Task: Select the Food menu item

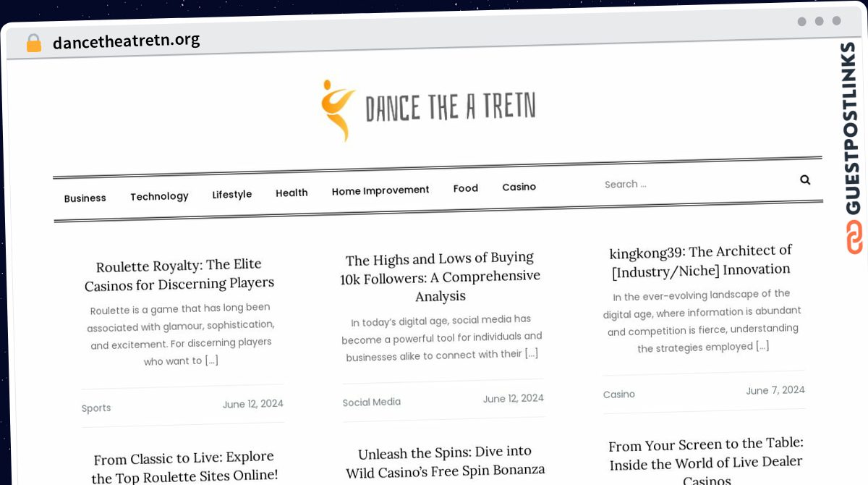Action: click(466, 188)
